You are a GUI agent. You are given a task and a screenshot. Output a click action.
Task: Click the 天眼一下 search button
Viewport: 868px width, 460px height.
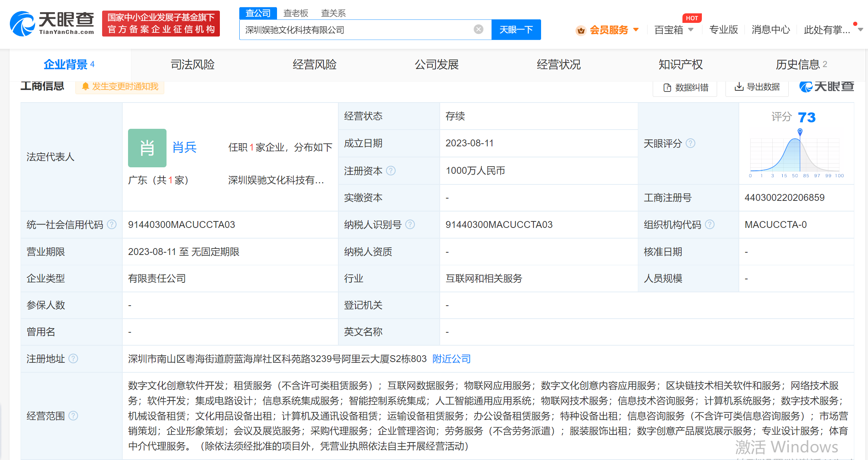[x=516, y=30]
